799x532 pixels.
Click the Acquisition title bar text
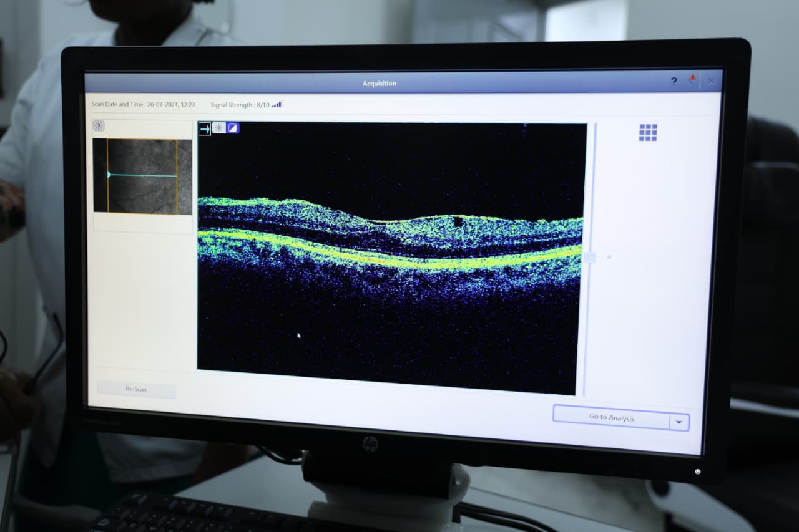click(380, 84)
